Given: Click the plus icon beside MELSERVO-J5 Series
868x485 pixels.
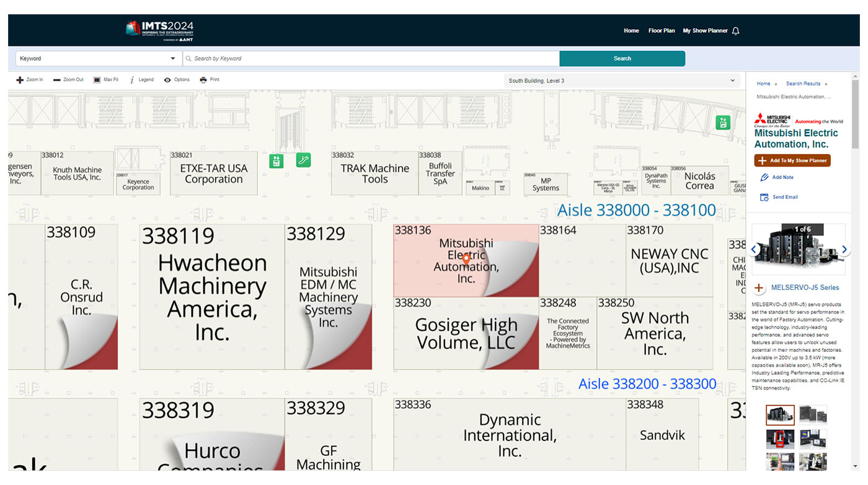Looking at the screenshot, I should [x=759, y=288].
